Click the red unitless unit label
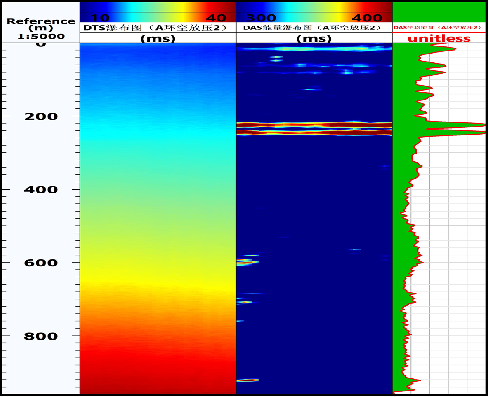The image size is (489, 397). coord(439,39)
